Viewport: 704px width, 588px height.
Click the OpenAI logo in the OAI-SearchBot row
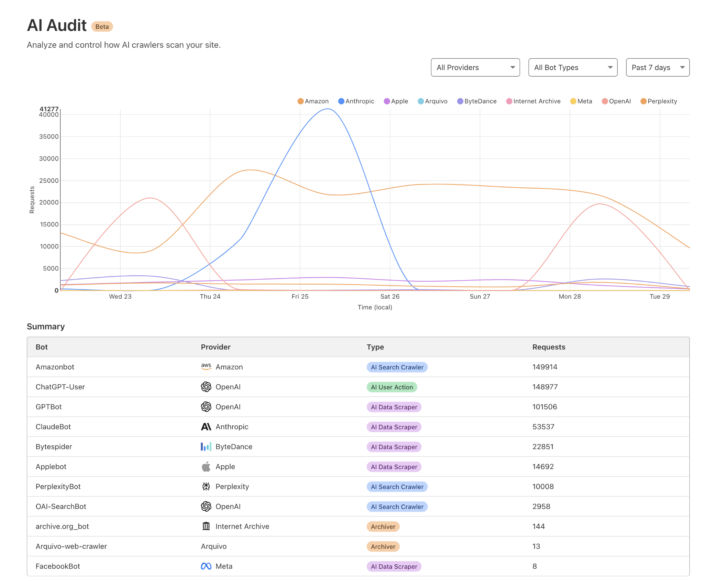pyautogui.click(x=206, y=506)
